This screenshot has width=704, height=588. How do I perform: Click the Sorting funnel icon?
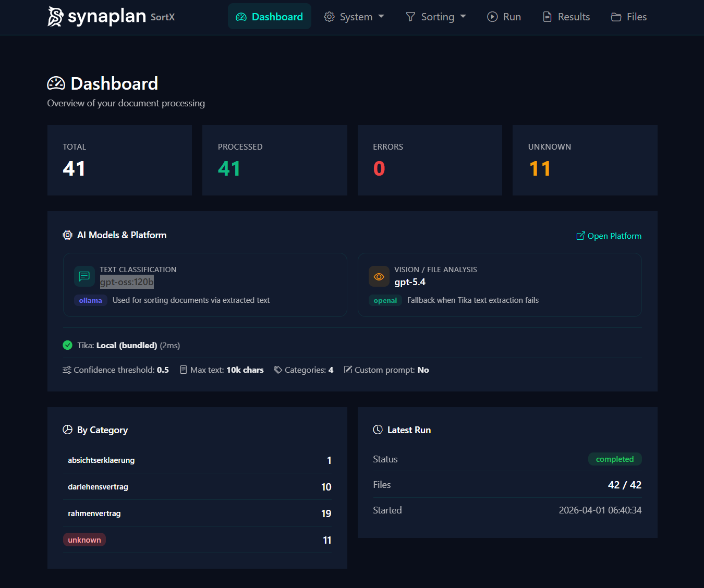[x=410, y=17]
